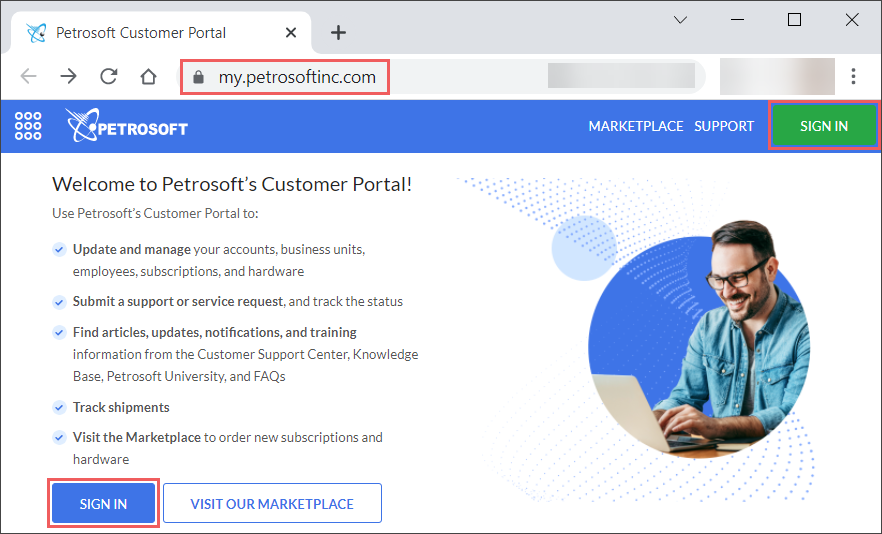Click the Petrosoft logo in header
The image size is (882, 534).
coord(127,125)
